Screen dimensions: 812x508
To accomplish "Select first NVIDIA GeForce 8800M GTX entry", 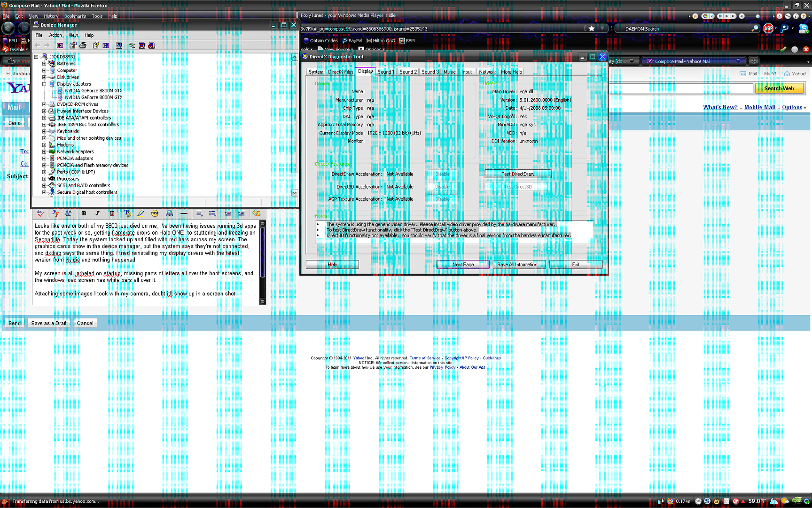I will click(x=94, y=91).
